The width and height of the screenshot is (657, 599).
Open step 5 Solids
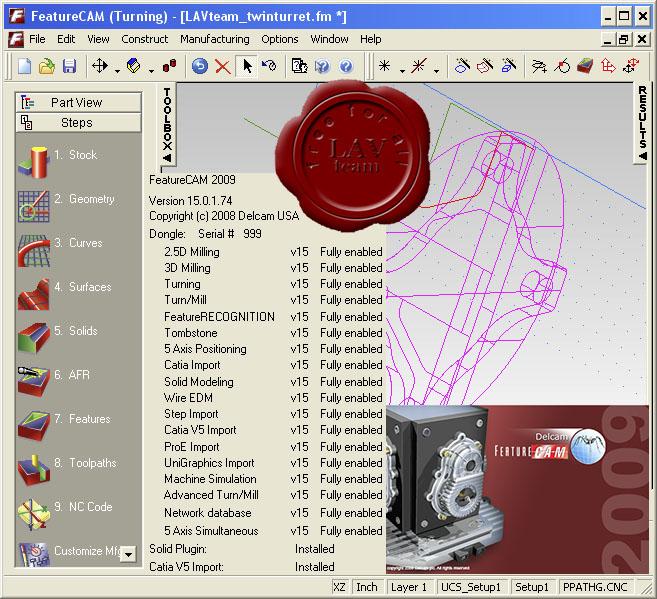57,338
